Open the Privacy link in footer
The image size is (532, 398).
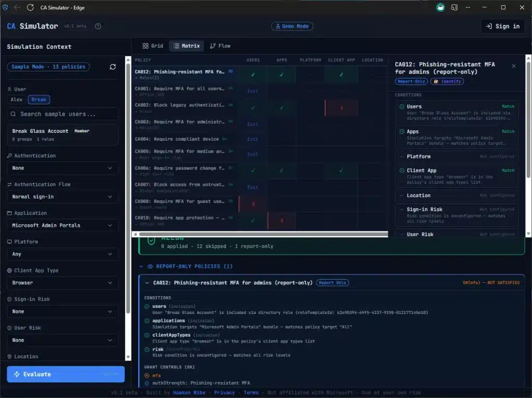tap(224, 392)
